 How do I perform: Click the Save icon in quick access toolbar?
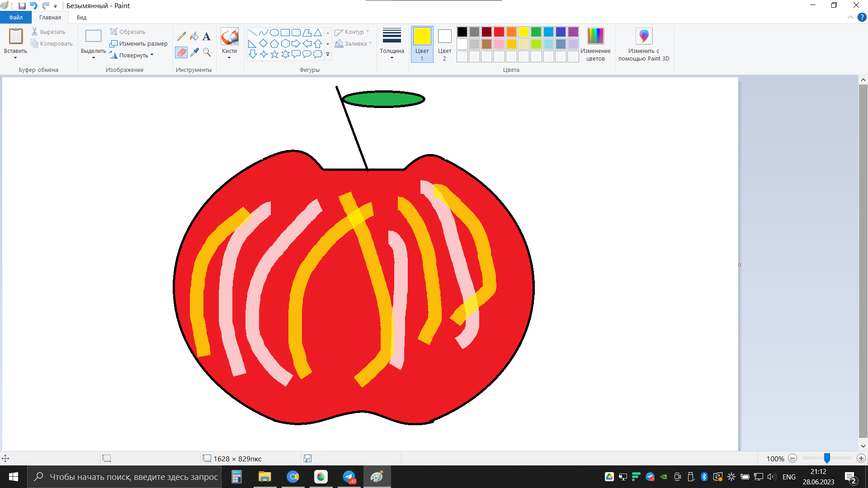pos(22,6)
